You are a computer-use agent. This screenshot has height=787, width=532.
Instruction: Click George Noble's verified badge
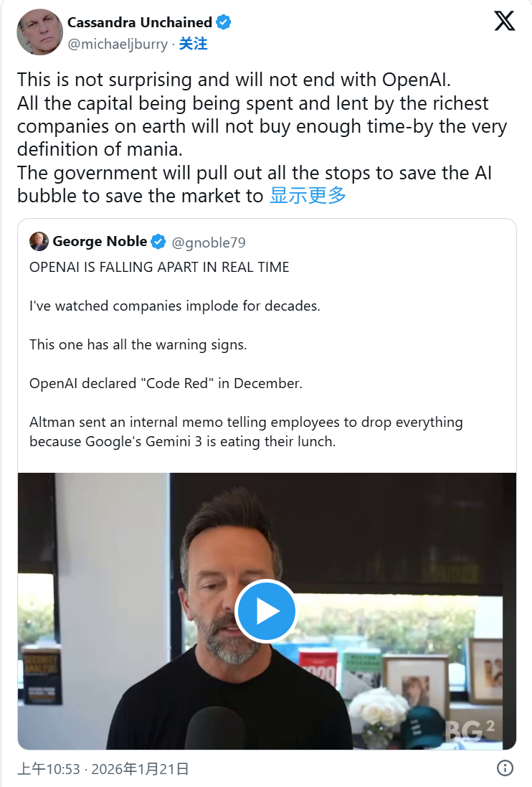(x=159, y=242)
